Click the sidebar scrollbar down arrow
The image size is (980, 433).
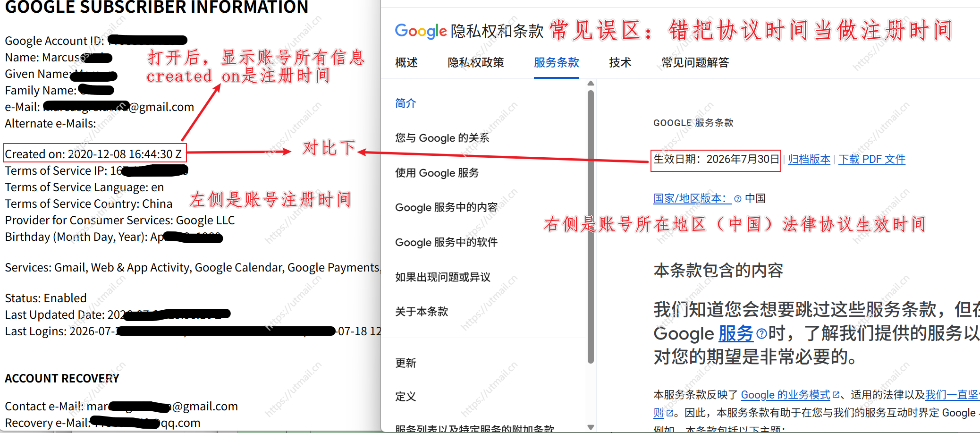click(x=591, y=427)
